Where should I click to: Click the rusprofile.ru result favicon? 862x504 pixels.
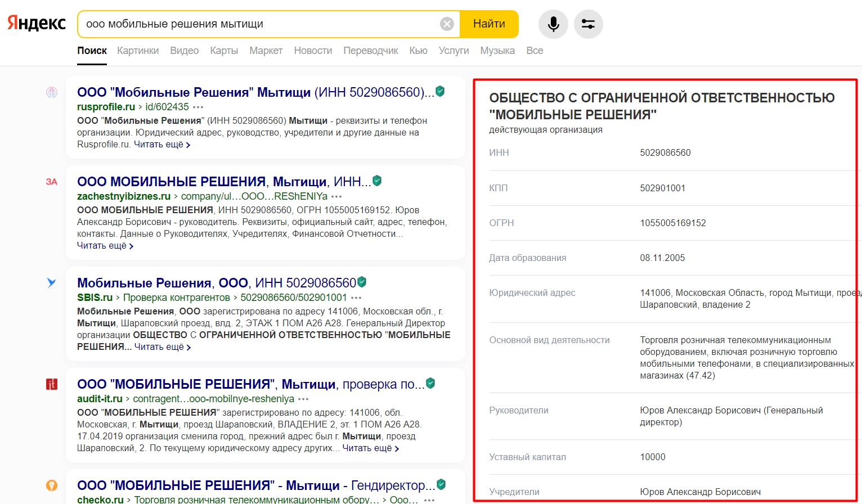pos(52,92)
